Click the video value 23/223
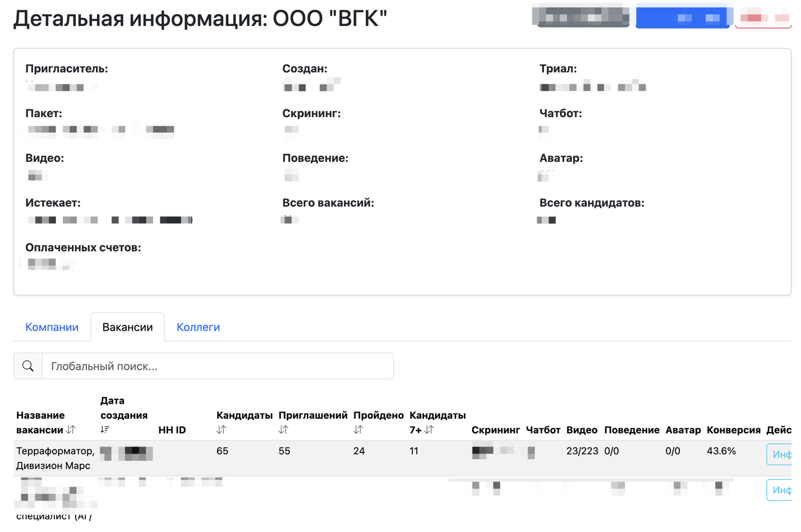Screen dimensions: 801x532 click(582, 451)
